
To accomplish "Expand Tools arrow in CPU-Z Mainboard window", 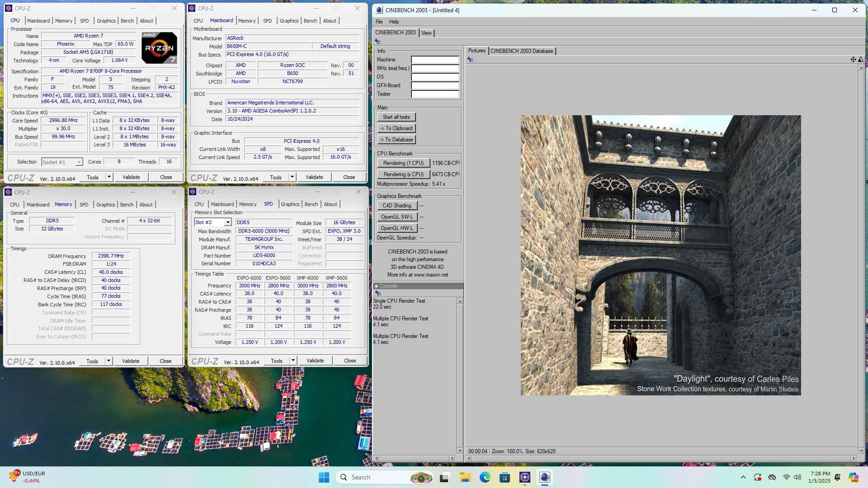I will [x=292, y=177].
